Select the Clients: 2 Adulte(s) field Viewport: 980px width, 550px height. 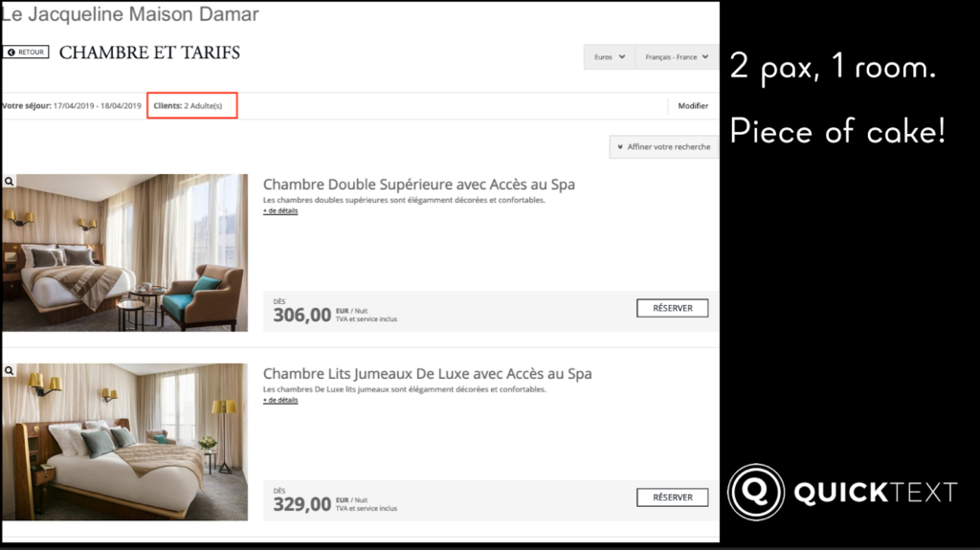[x=191, y=105]
